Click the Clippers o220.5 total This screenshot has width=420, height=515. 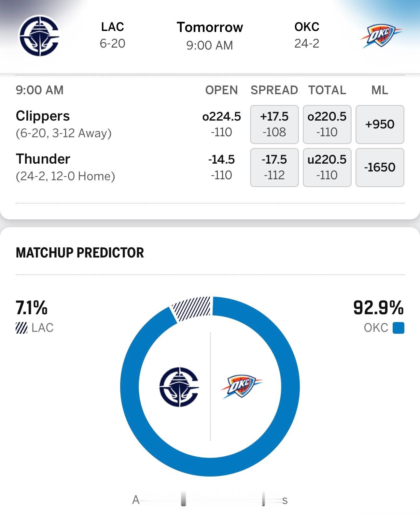click(x=327, y=124)
